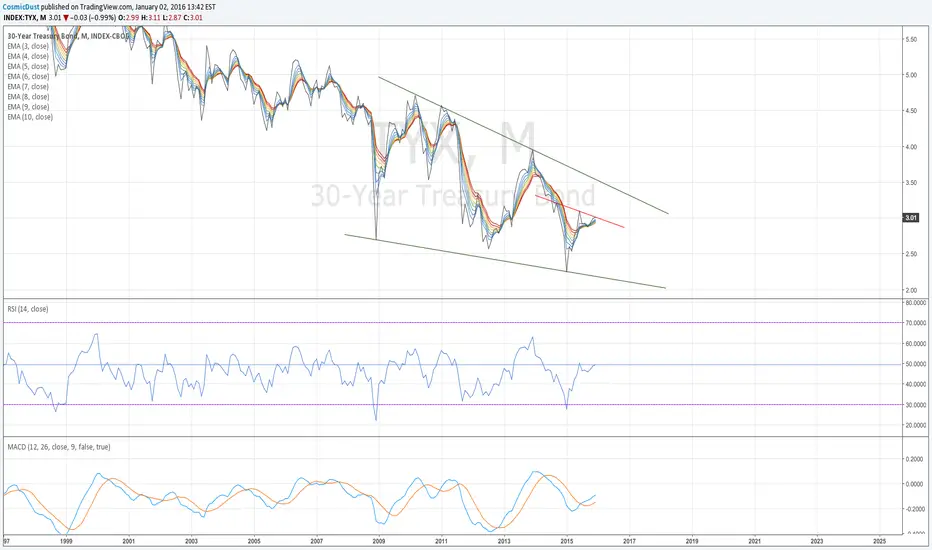Click the 4.00 price axis label

[911, 147]
